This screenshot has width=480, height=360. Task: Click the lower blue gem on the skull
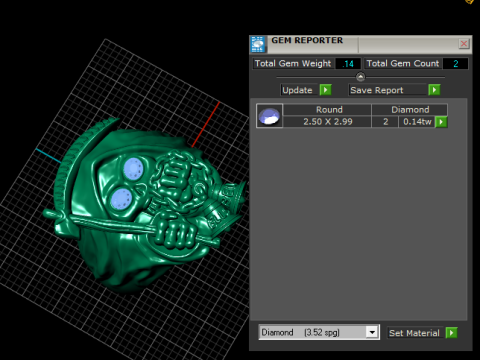121,199
